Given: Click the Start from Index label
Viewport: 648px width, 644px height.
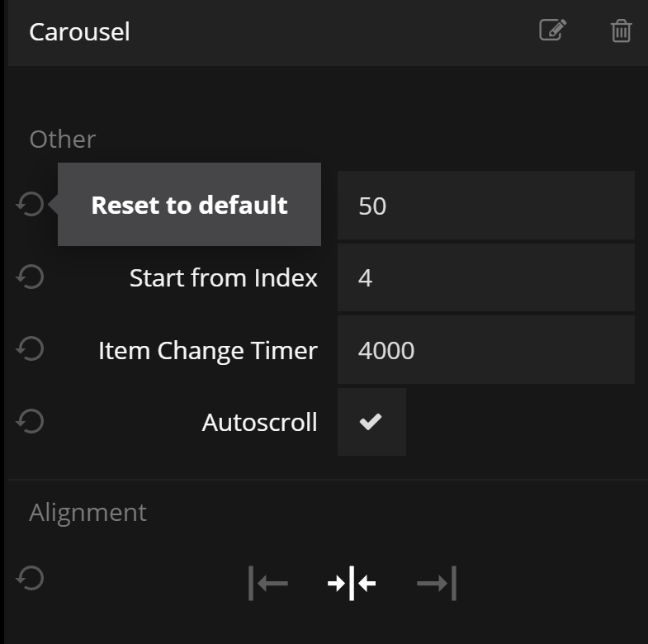Looking at the screenshot, I should point(223,277).
